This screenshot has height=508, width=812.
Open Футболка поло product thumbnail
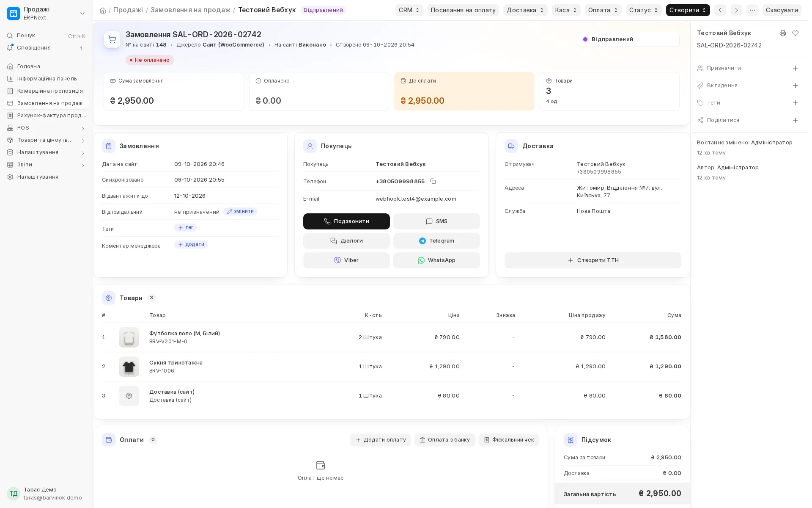click(129, 337)
